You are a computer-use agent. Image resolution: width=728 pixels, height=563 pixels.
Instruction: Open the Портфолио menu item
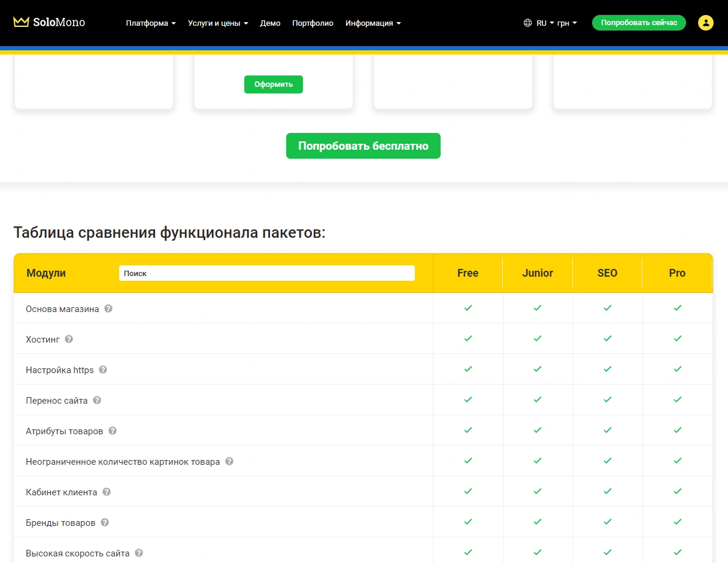[313, 23]
